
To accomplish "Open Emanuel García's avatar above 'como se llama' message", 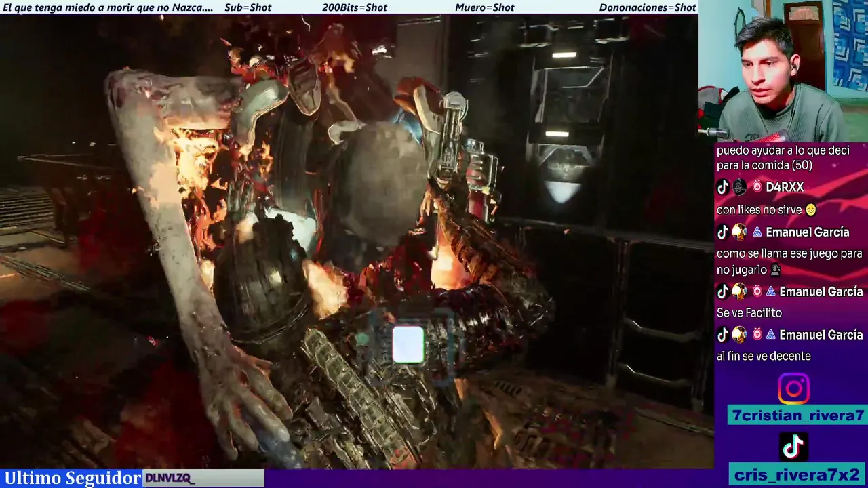I will (739, 232).
